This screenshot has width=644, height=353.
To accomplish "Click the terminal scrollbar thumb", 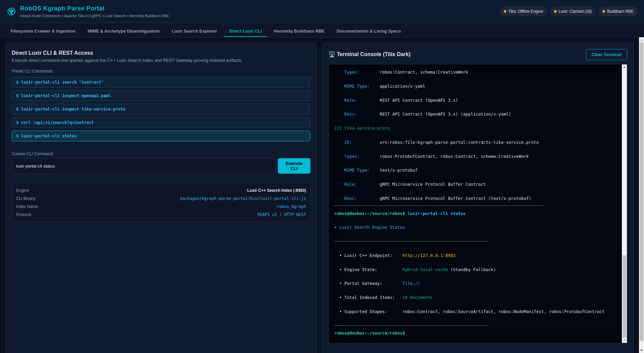I will coord(624,296).
